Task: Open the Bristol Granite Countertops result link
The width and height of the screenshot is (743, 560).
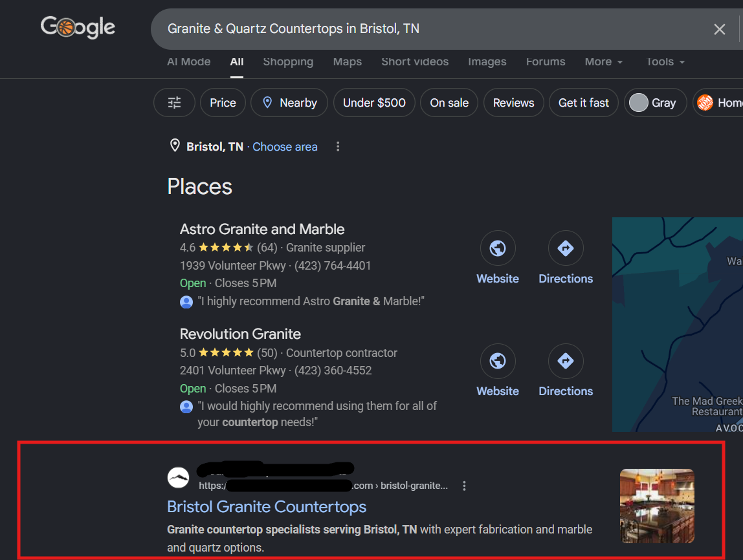Action: tap(267, 507)
